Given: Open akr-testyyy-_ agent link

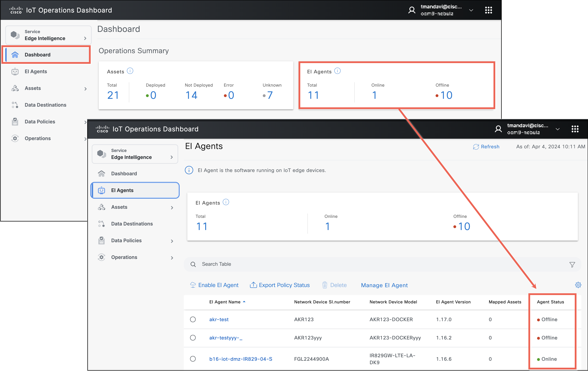Looking at the screenshot, I should (x=226, y=338).
